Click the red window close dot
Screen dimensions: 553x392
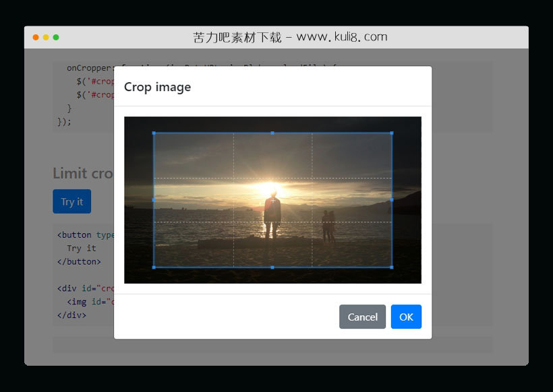[36, 37]
